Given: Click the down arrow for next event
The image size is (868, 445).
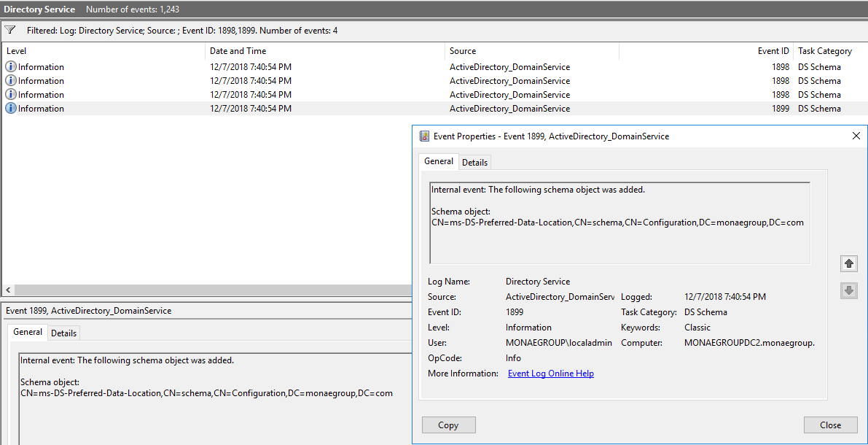Looking at the screenshot, I should pyautogui.click(x=848, y=290).
